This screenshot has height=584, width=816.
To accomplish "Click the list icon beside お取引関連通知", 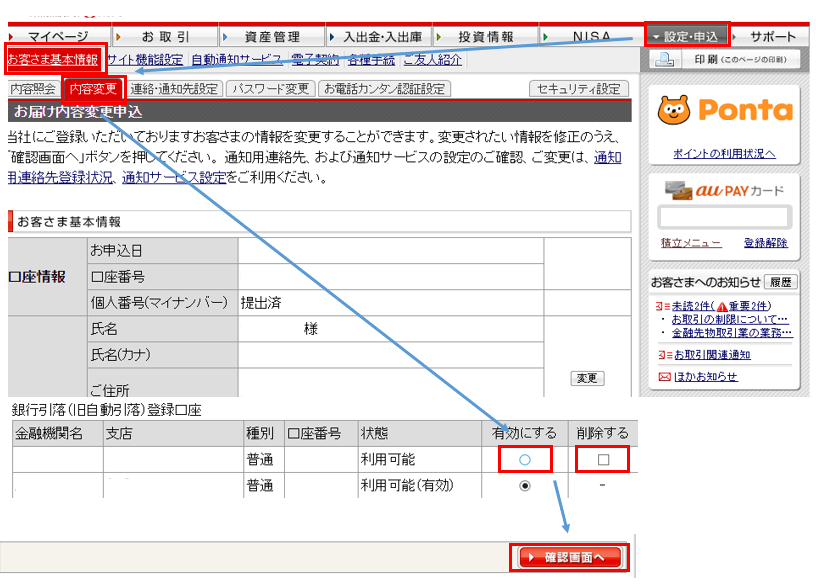I will (665, 355).
